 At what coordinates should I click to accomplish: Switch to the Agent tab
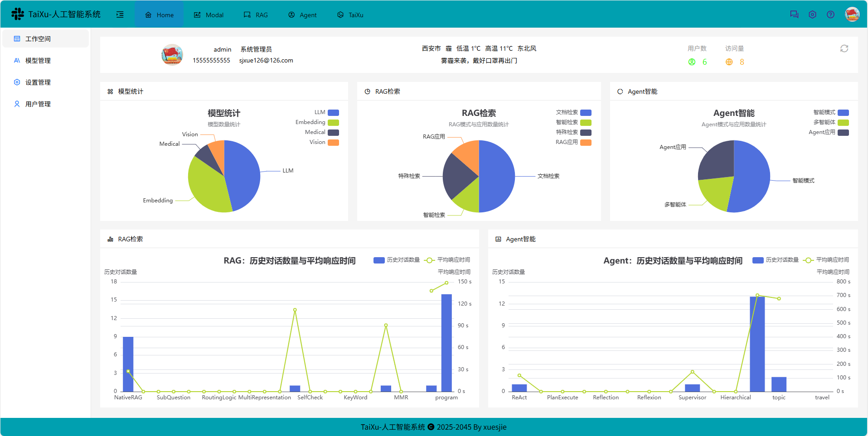[x=302, y=14]
